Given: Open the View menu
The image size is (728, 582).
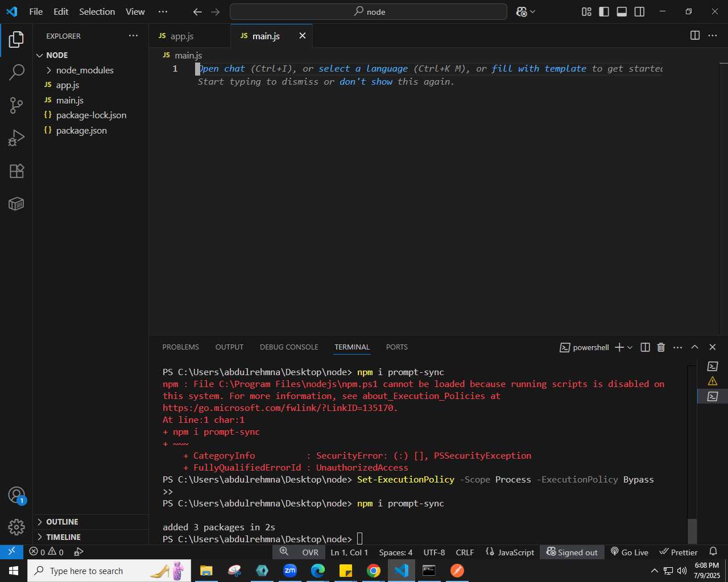Looking at the screenshot, I should pos(135,11).
